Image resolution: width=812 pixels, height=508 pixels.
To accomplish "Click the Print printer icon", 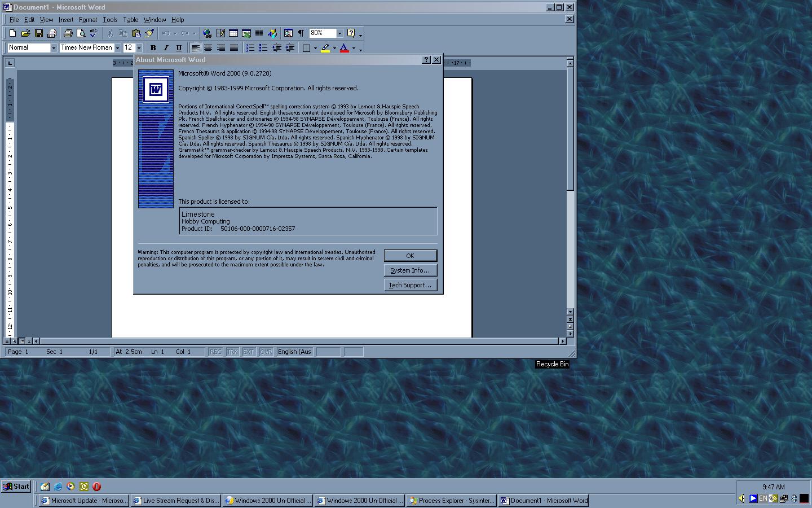I will point(68,33).
